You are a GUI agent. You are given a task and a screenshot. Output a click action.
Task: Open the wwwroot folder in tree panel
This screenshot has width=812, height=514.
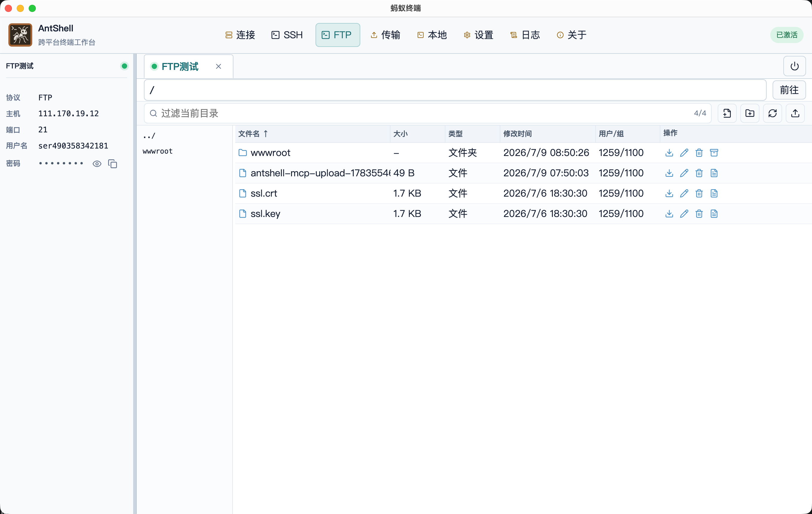158,151
